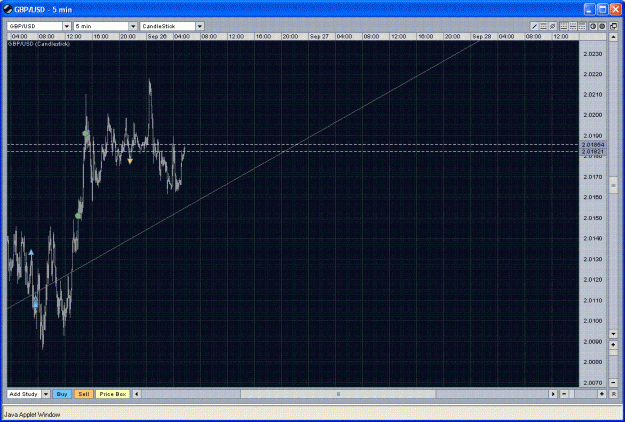Click the horizontal scrollbar left arrow

pyautogui.click(x=137, y=394)
